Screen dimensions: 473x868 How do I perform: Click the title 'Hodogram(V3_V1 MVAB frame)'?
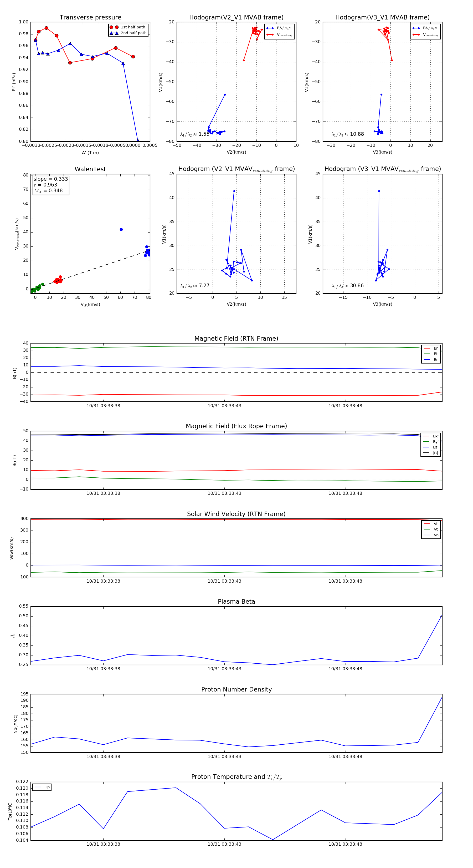coord(382,18)
